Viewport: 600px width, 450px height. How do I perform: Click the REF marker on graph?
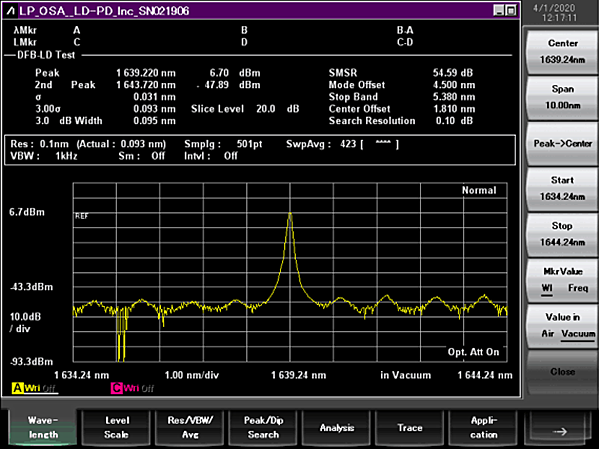82,216
